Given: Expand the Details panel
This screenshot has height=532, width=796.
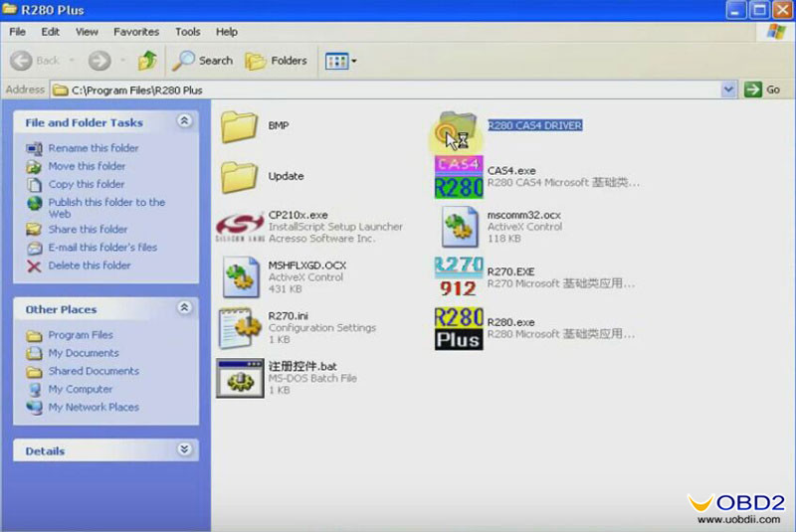Looking at the screenshot, I should tap(184, 449).
